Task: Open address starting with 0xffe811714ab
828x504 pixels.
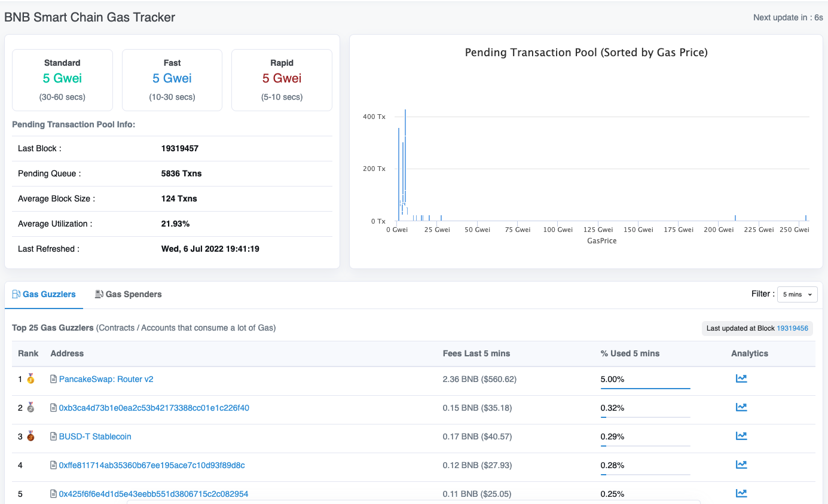Action: click(x=152, y=465)
